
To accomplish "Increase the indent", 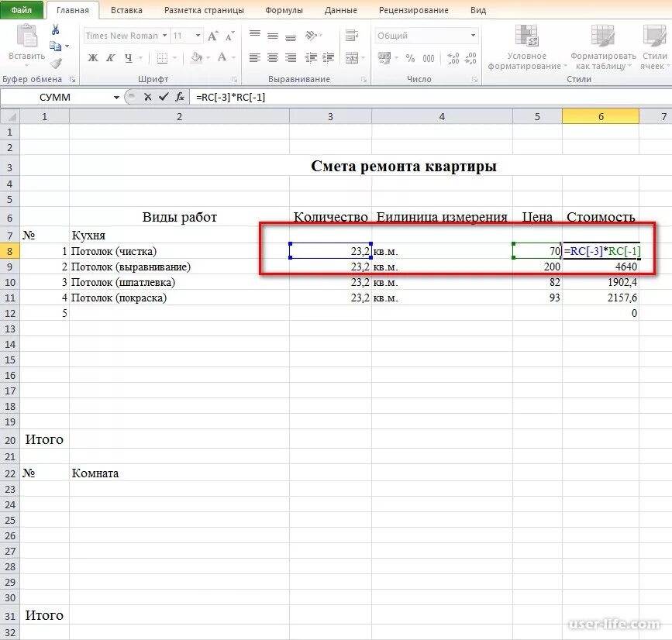I will pos(329,57).
